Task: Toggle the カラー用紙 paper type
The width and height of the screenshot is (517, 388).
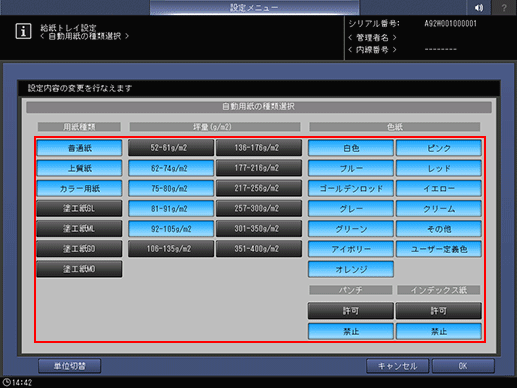Action: pyautogui.click(x=79, y=188)
